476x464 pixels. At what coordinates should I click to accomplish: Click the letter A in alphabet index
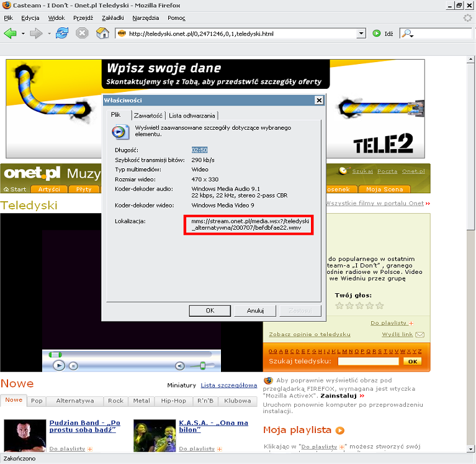[x=281, y=352]
